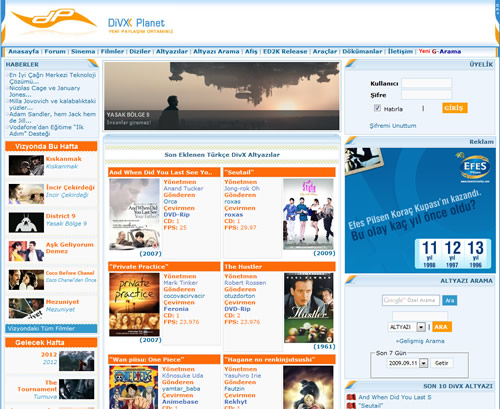Open the Diziler menu item
Image resolution: width=500 pixels, height=409 pixels.
[140, 51]
